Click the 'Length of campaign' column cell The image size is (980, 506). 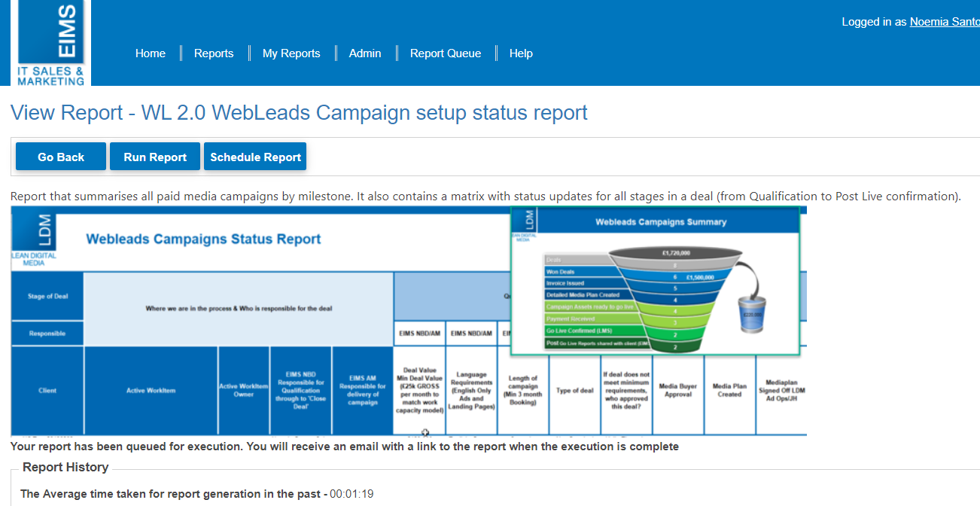[523, 390]
